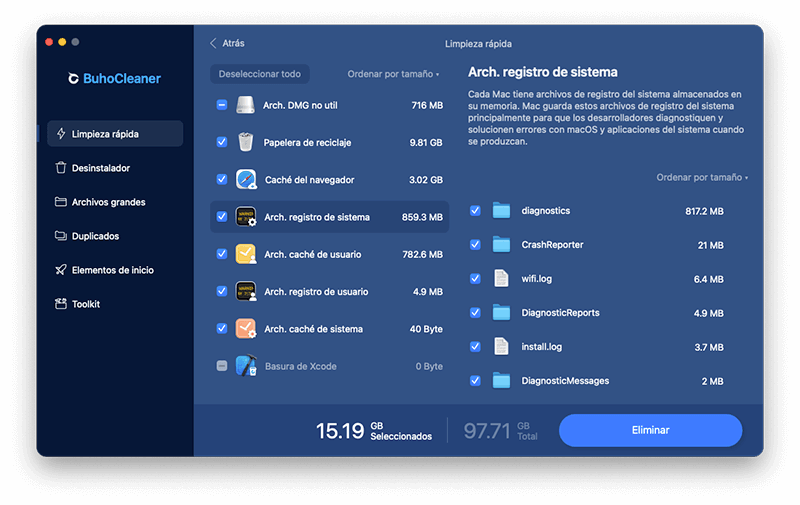
Task: Open the Desinstalador sidebar section
Action: (x=115, y=168)
